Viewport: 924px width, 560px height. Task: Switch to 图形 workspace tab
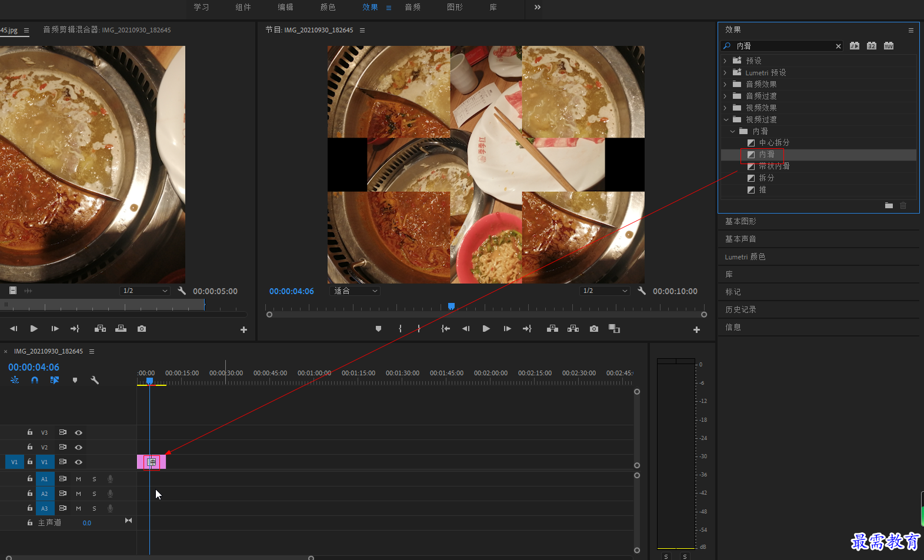pos(455,7)
